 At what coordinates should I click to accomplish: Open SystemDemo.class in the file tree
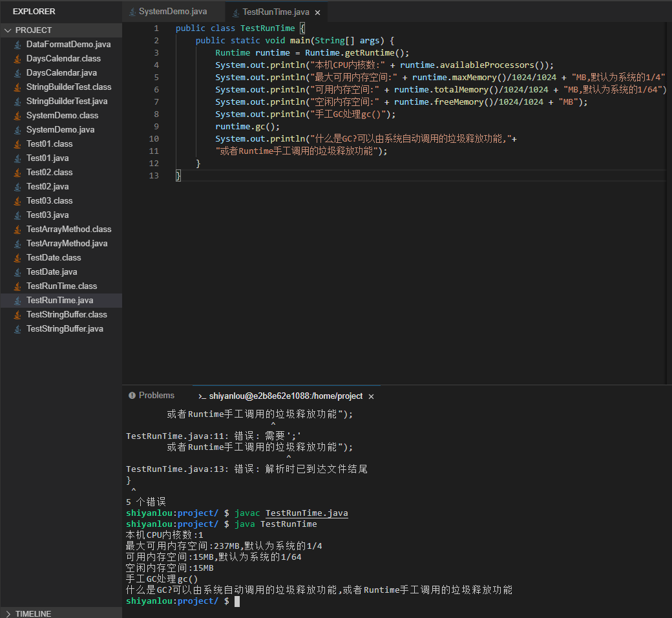pos(61,115)
